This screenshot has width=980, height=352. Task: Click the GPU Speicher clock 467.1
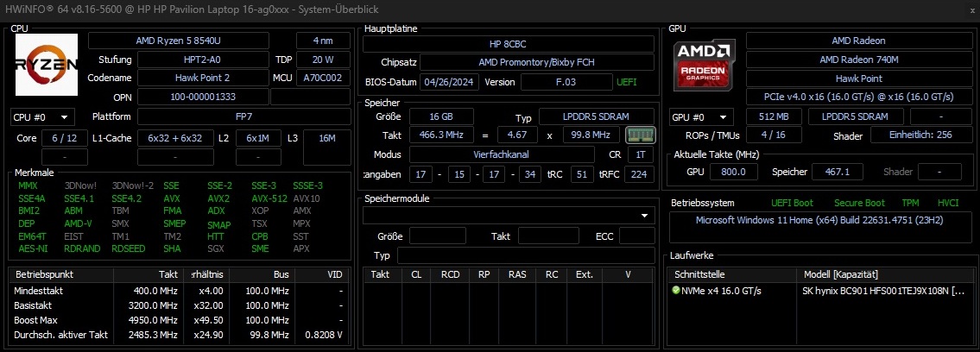pos(838,172)
